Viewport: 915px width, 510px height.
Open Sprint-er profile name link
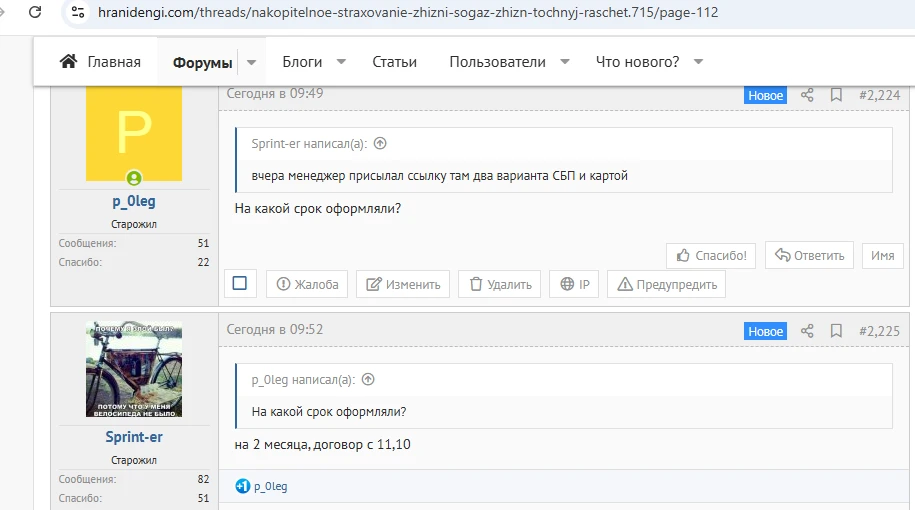pyautogui.click(x=134, y=437)
